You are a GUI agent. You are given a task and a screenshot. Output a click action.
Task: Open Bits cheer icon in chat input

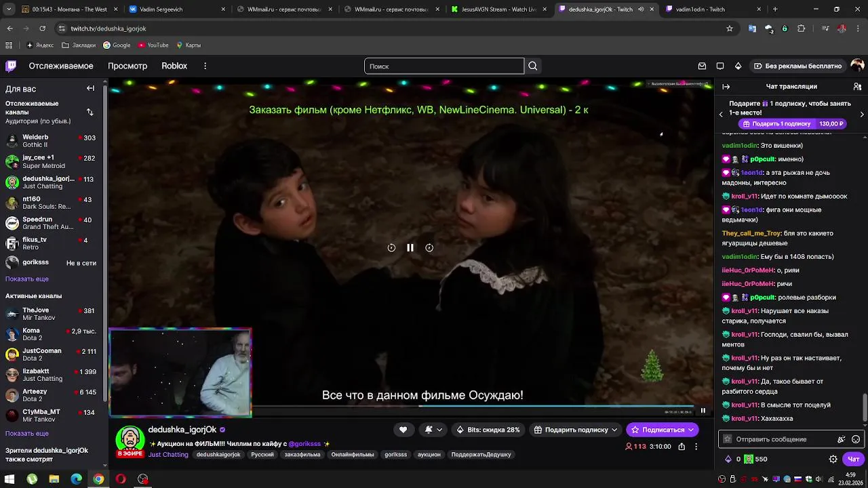click(x=842, y=439)
